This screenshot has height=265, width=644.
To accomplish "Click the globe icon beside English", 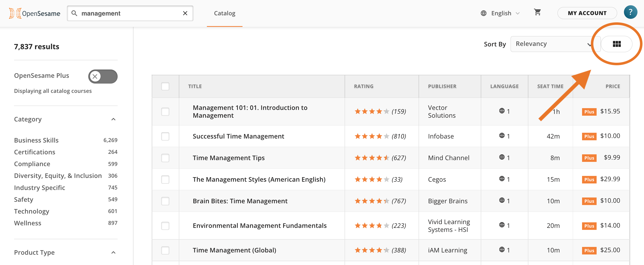I will 484,13.
